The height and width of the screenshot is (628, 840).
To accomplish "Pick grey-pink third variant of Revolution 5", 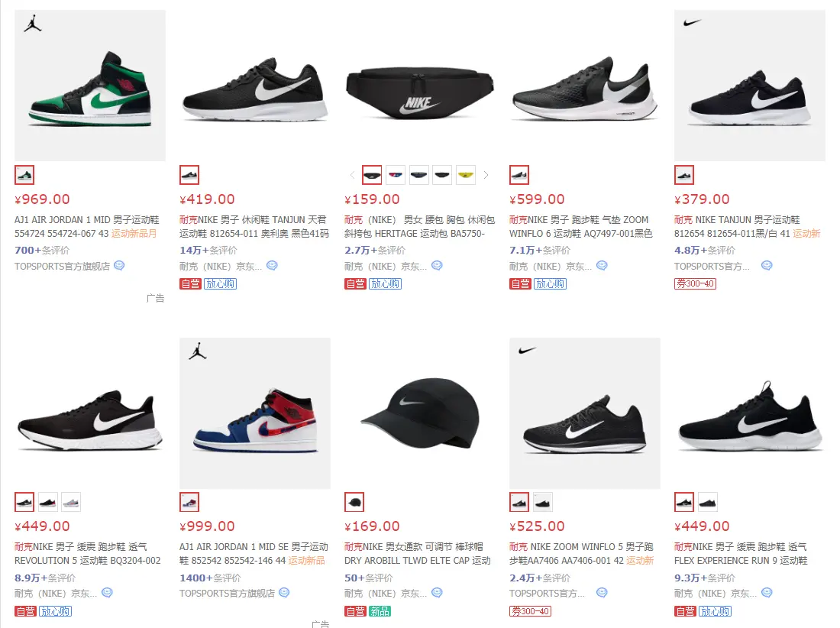I will [x=71, y=502].
